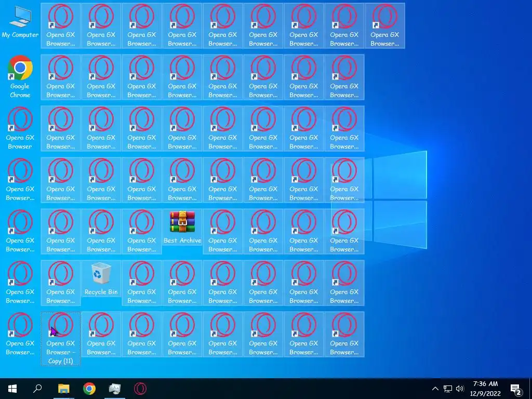Open Google Chrome from the taskbar
This screenshot has height=399, width=532.
click(x=89, y=389)
